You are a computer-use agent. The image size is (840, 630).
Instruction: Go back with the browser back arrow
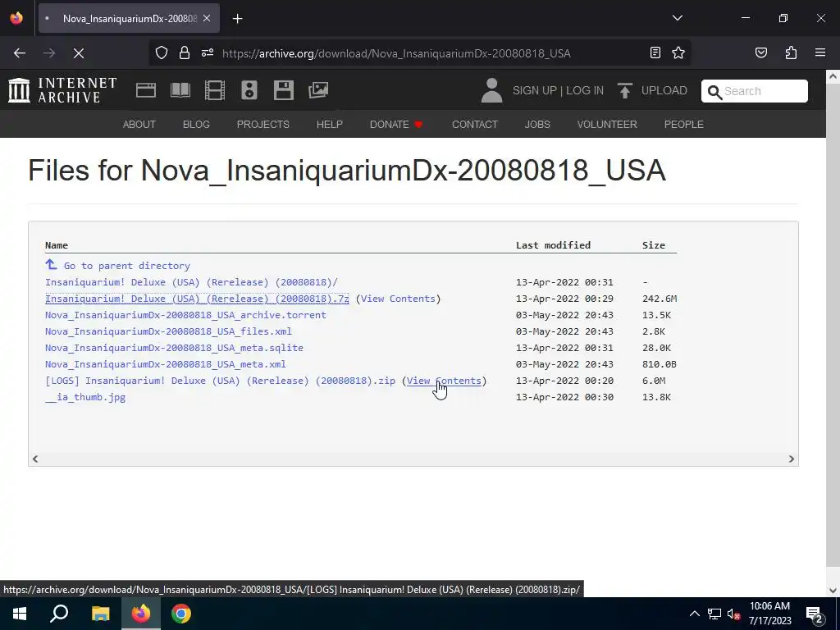coord(20,53)
